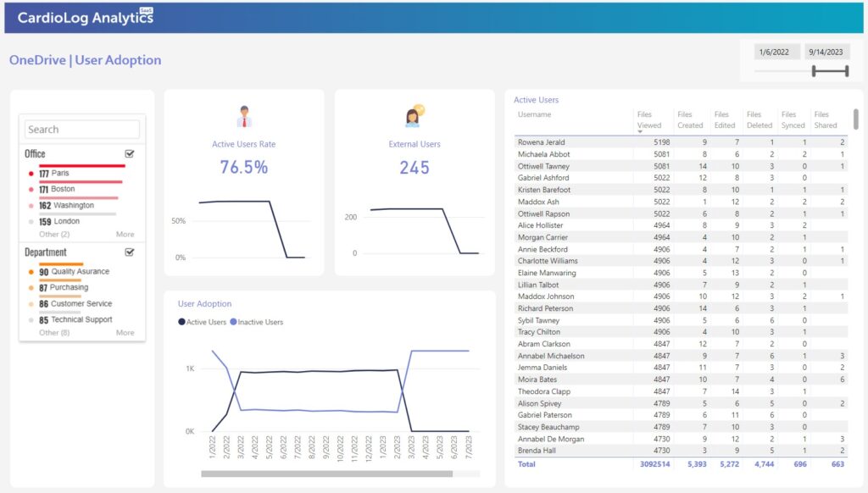This screenshot has width=868, height=493.
Task: Toggle the Office filter checkbox
Action: tap(129, 153)
